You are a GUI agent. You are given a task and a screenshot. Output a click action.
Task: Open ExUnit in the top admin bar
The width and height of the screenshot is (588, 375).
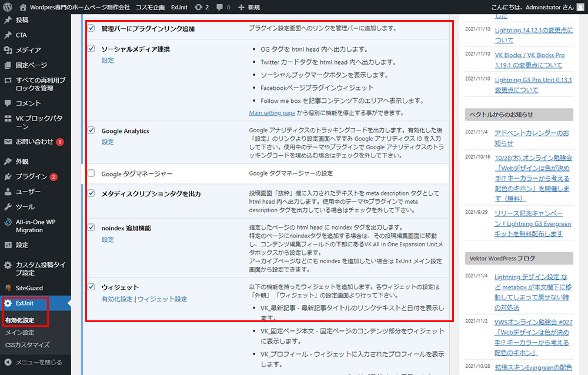[x=179, y=7]
